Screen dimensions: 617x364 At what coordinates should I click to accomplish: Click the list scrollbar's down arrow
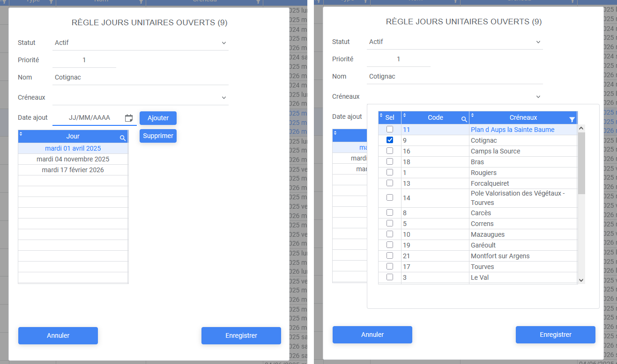(x=581, y=280)
